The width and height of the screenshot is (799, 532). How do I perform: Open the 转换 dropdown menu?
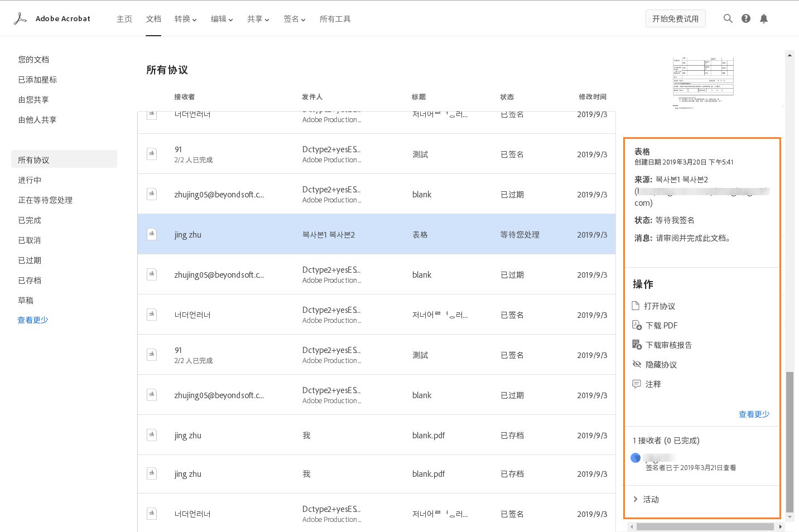point(185,19)
